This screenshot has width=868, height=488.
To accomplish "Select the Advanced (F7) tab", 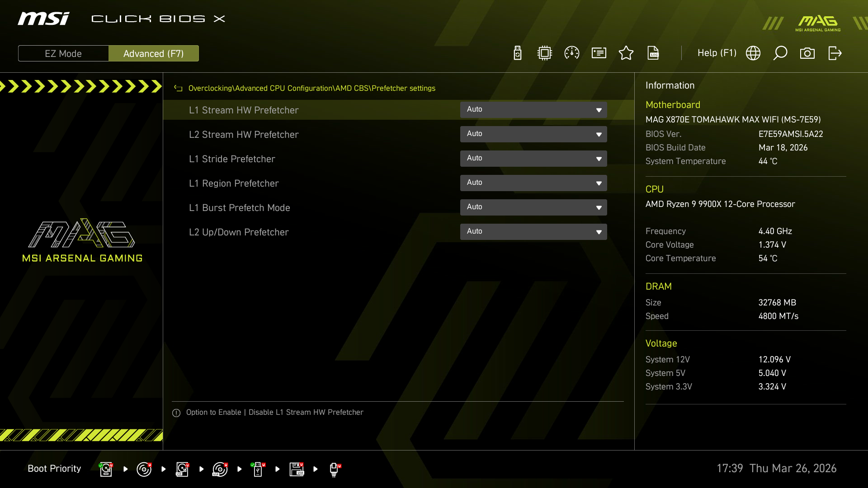I will coord(154,53).
